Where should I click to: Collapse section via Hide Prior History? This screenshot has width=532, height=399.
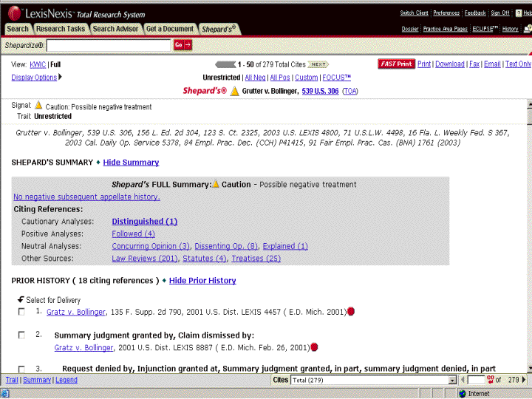pos(202,281)
